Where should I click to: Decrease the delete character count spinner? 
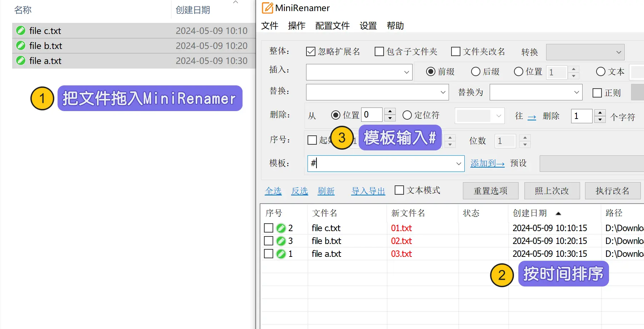[x=600, y=120]
